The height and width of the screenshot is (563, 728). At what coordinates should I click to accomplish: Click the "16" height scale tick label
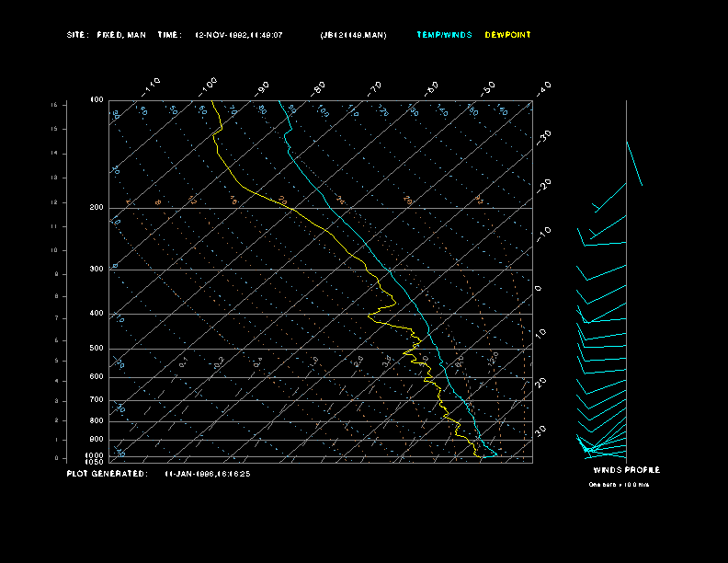point(54,105)
